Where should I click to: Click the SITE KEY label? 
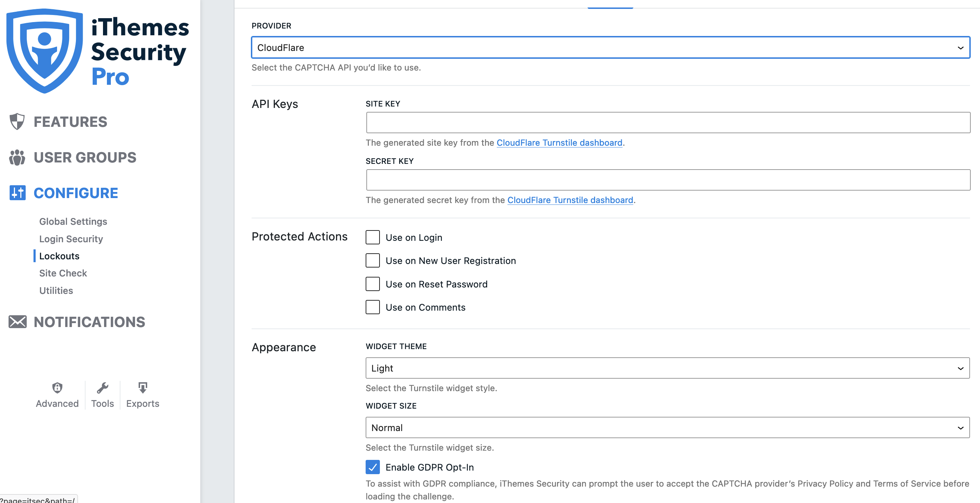coord(383,103)
